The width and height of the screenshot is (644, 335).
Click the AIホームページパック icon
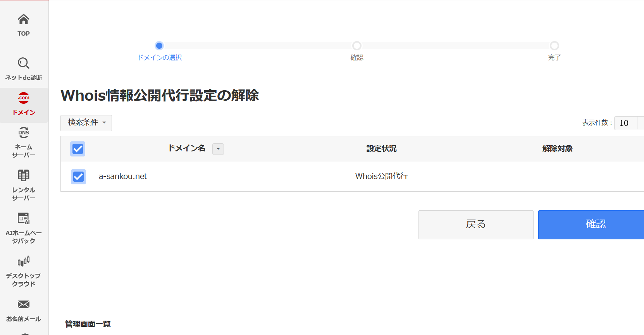pyautogui.click(x=24, y=218)
